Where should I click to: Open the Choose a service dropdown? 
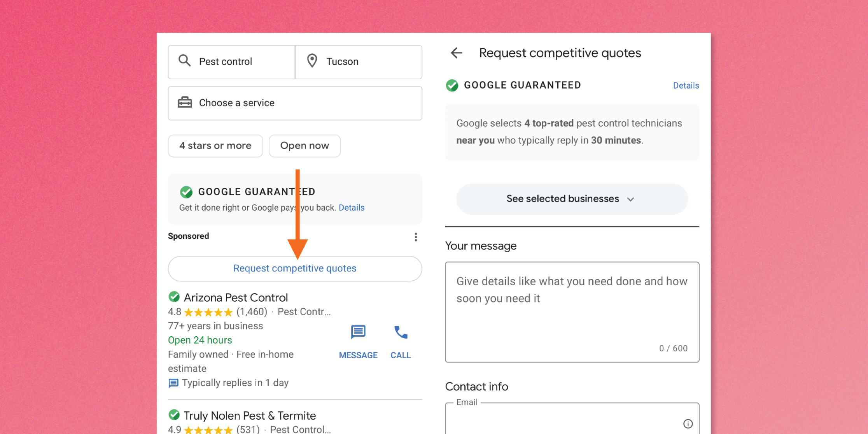(295, 103)
